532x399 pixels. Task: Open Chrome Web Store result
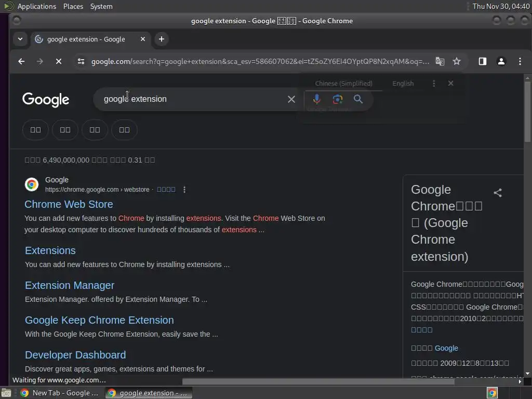pyautogui.click(x=69, y=204)
